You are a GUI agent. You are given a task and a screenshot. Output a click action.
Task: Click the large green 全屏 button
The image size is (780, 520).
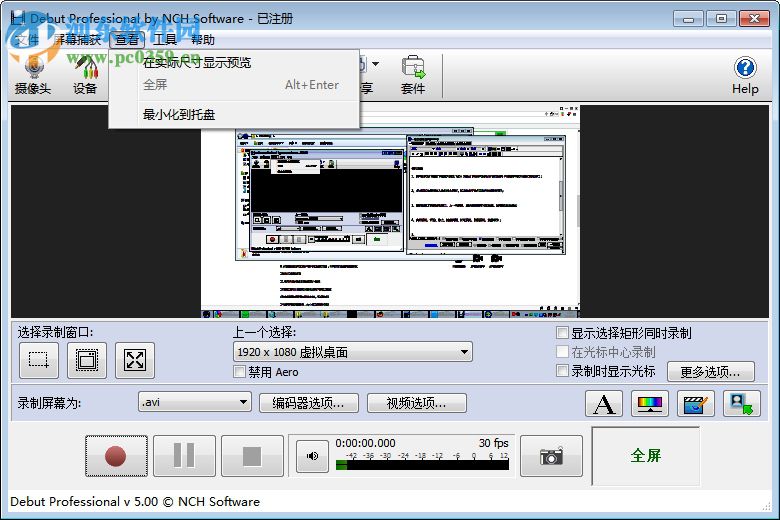coord(646,456)
